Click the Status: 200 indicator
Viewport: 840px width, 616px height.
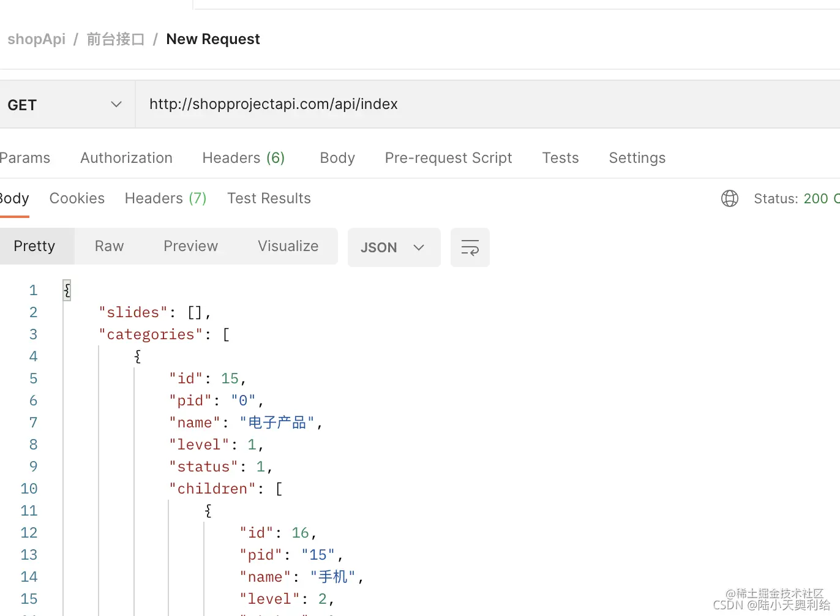coord(797,198)
